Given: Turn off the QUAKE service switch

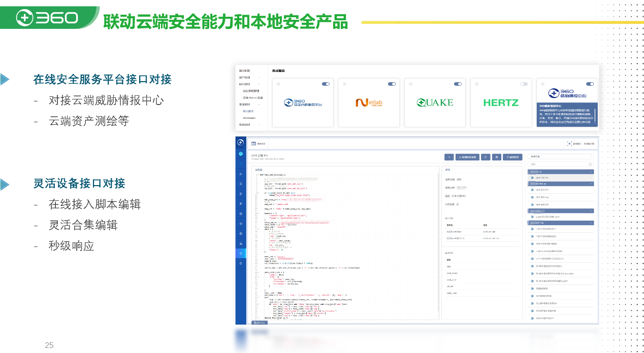Looking at the screenshot, I should (458, 84).
